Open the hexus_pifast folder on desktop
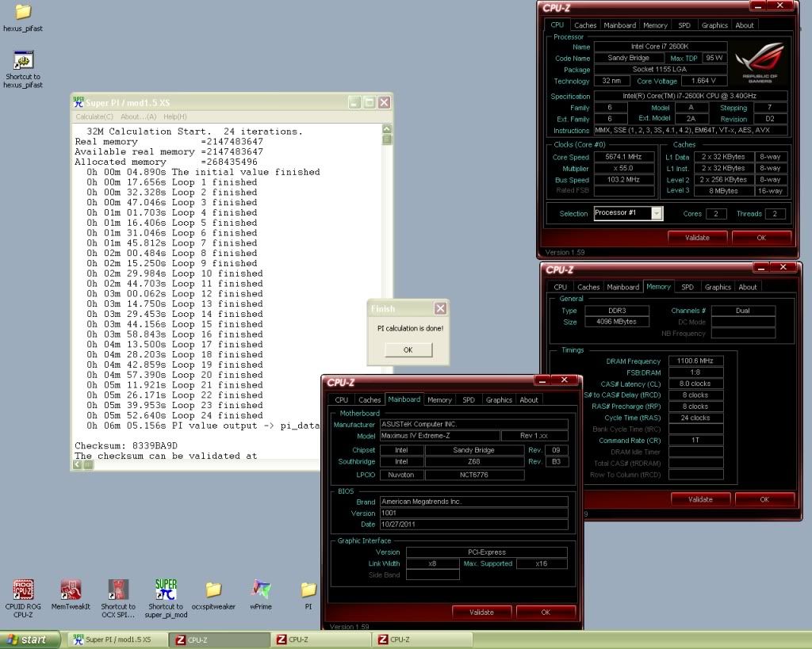This screenshot has width=812, height=649. coord(23,12)
